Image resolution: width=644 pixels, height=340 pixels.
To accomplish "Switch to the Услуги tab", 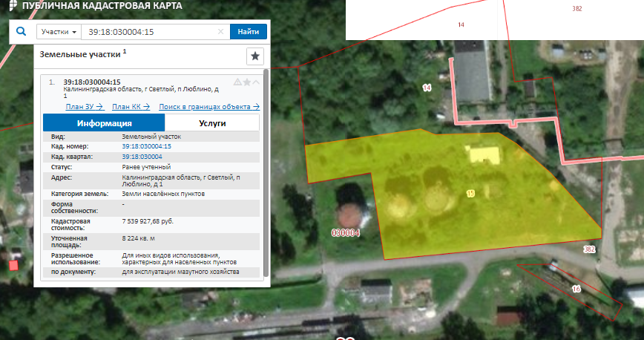I will [x=212, y=123].
